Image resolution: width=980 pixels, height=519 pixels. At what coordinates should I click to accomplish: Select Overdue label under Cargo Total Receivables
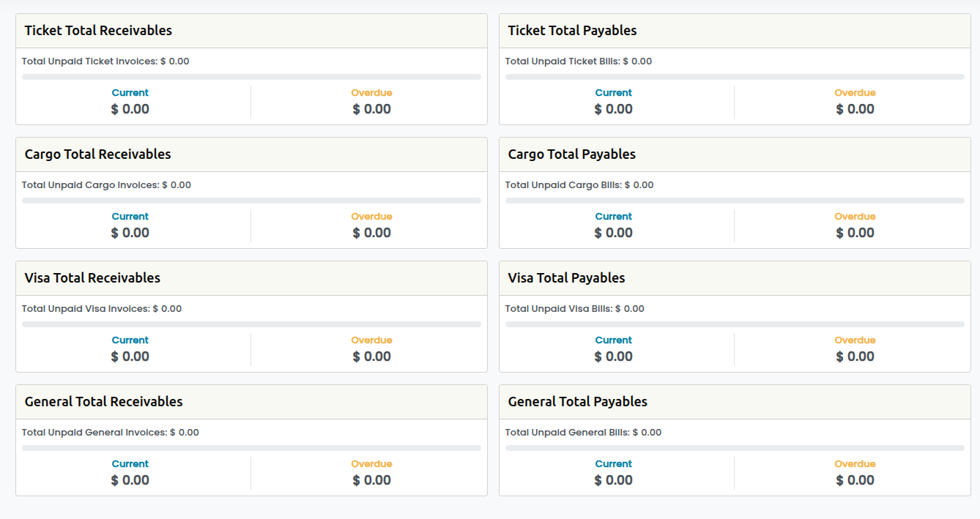(371, 217)
